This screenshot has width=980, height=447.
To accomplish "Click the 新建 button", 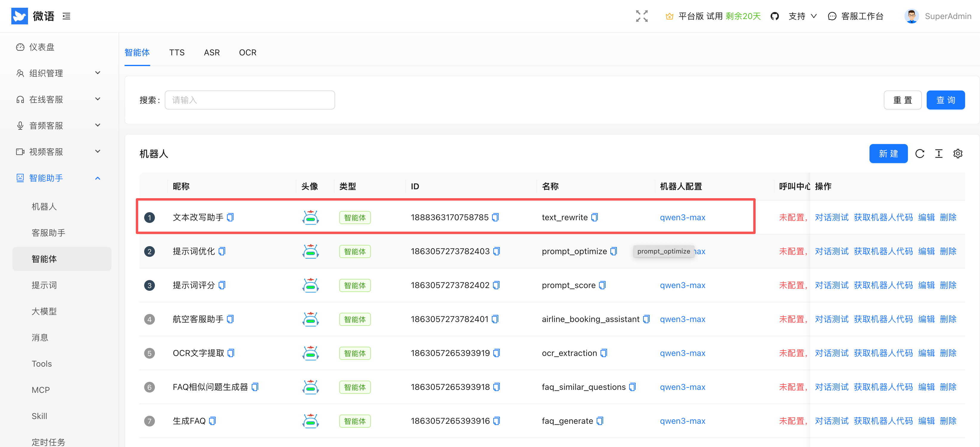I will click(888, 154).
